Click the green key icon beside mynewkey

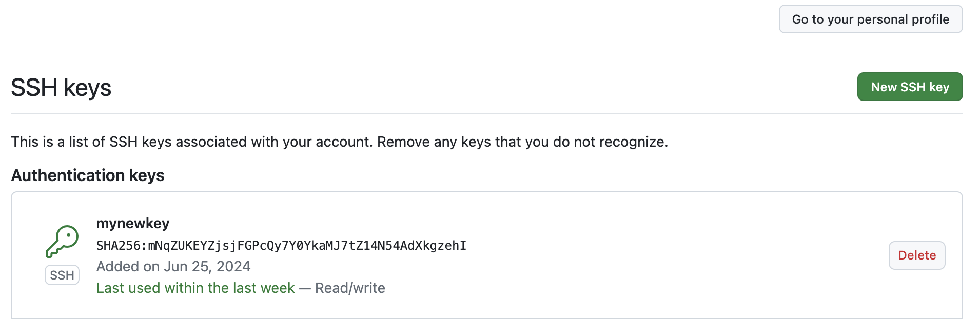click(x=62, y=241)
